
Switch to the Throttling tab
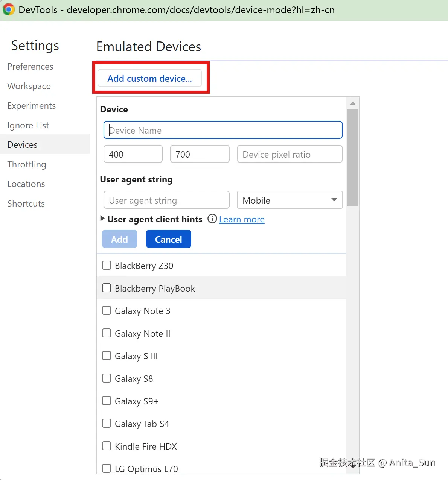(x=27, y=164)
